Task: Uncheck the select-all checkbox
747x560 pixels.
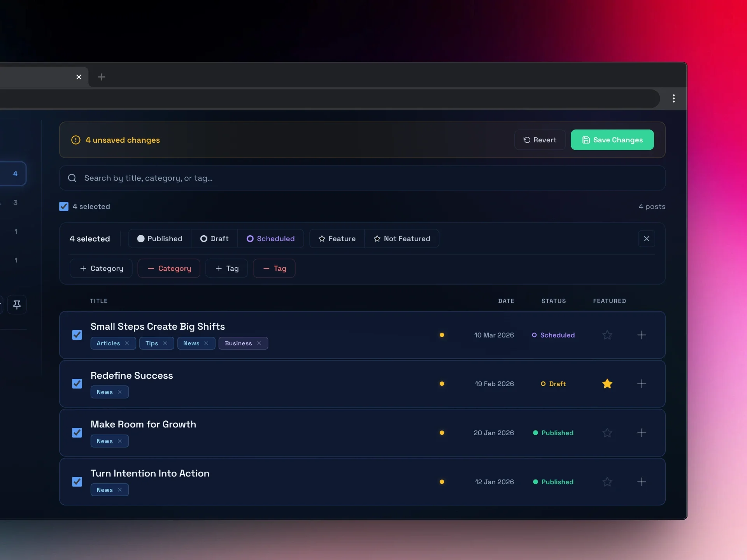Action: [64, 206]
